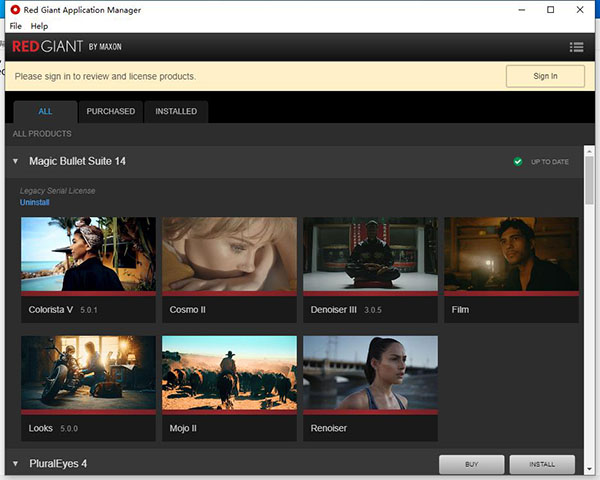
Task: Click the Looks 5.0.0 version text
Action: point(69,429)
